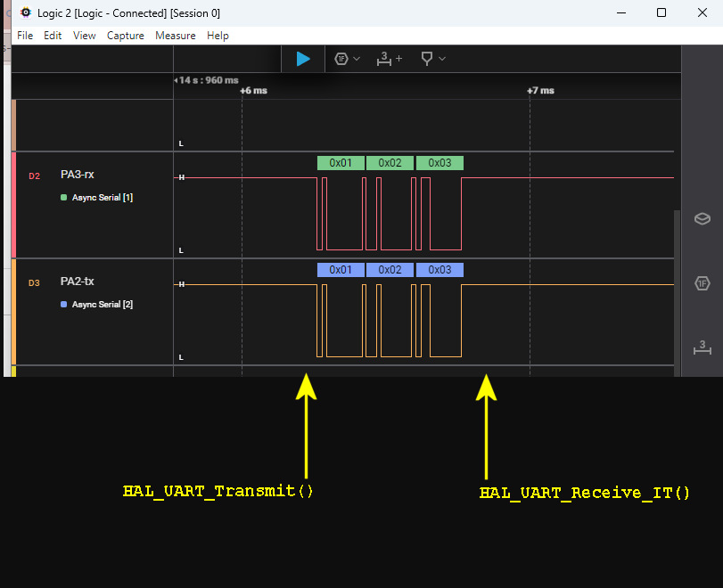
Task: Open the Measurements panel in right sidebar
Action: point(702,347)
